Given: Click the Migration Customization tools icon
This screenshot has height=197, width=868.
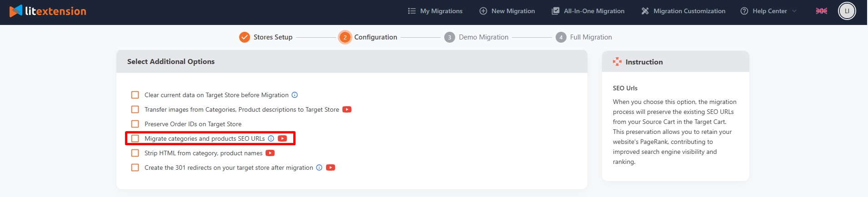Looking at the screenshot, I should click(645, 11).
